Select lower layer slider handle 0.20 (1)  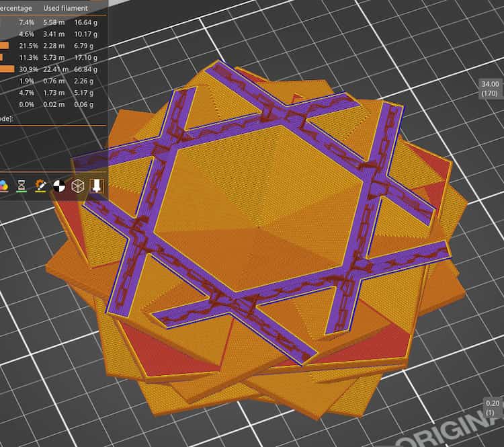coord(493,408)
